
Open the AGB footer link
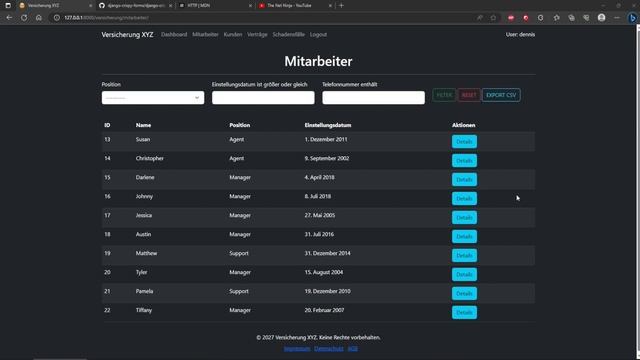(x=353, y=349)
